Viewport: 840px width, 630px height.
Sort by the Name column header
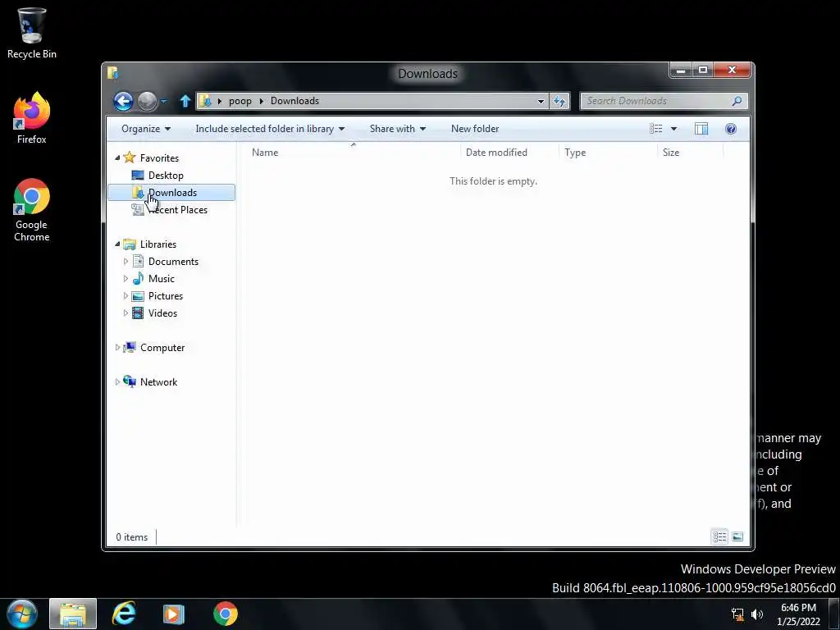353,152
